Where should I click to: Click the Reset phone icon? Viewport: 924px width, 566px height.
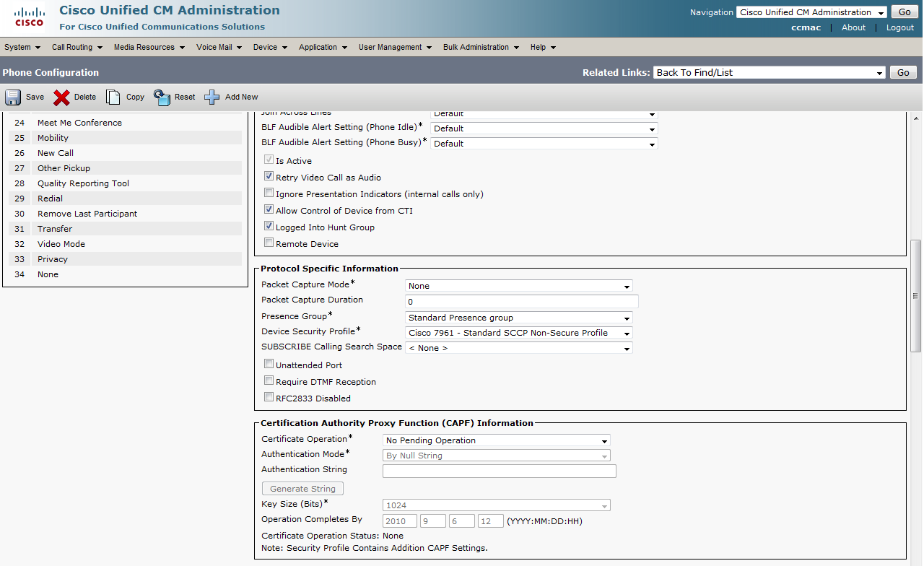click(x=162, y=97)
